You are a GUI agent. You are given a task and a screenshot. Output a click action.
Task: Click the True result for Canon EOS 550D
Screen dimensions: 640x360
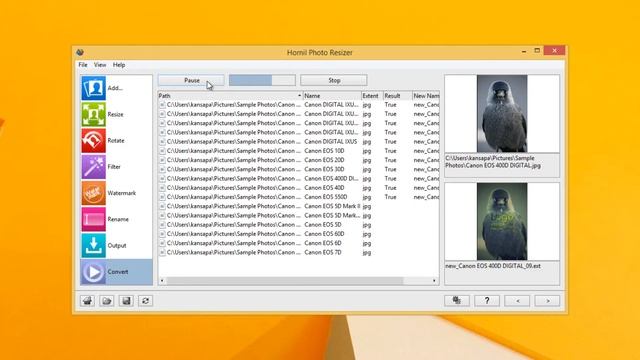[390, 197]
